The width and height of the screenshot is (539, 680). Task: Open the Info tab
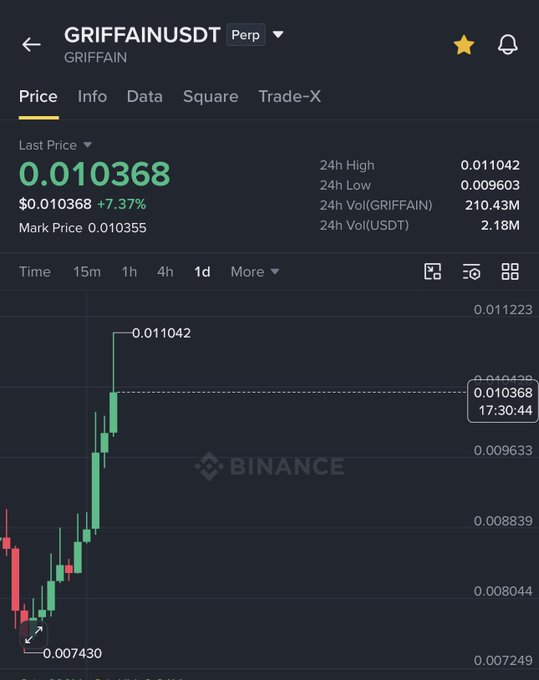[92, 96]
